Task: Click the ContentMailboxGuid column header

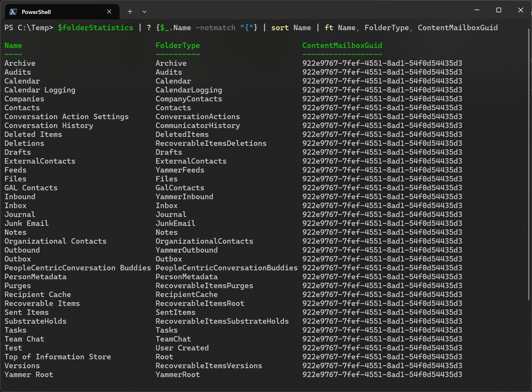Action: [342, 45]
